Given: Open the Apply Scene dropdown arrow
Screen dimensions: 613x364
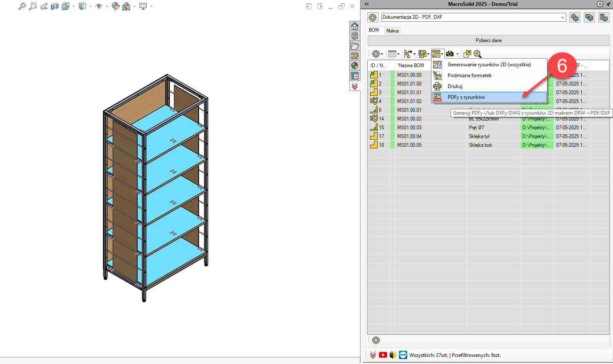Looking at the screenshot, I should pyautogui.click(x=134, y=6).
